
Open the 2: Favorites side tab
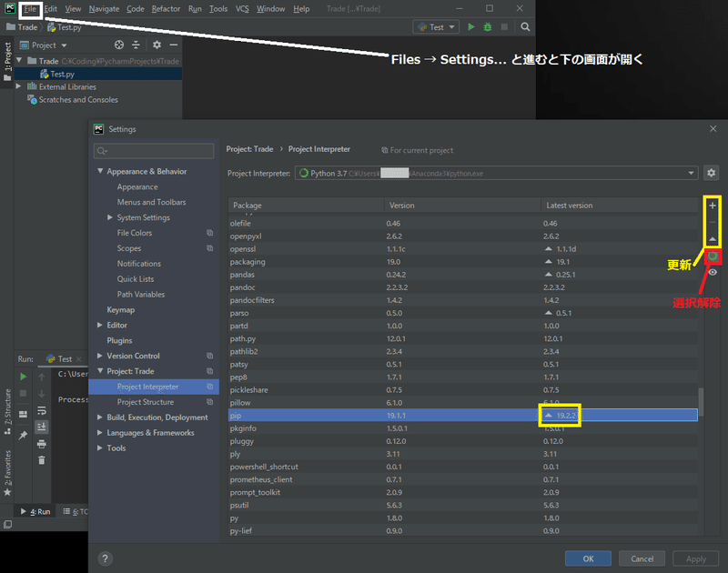[7, 472]
